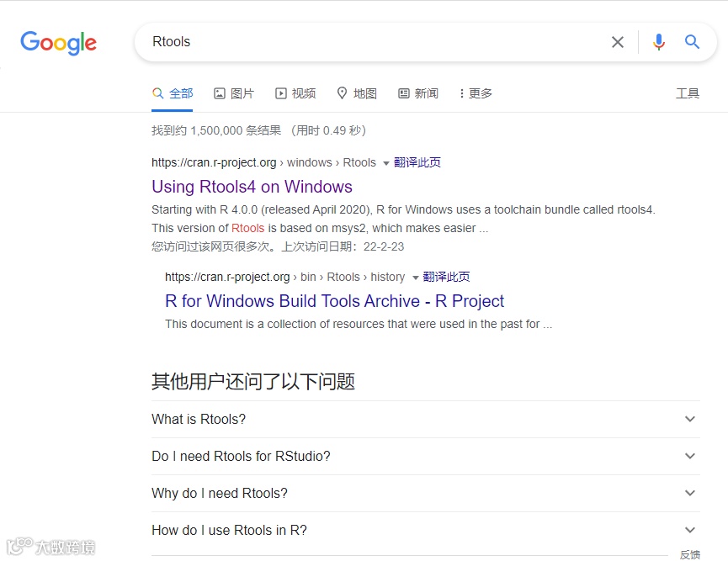The height and width of the screenshot is (561, 728).
Task: Click the Google logo
Action: (59, 43)
